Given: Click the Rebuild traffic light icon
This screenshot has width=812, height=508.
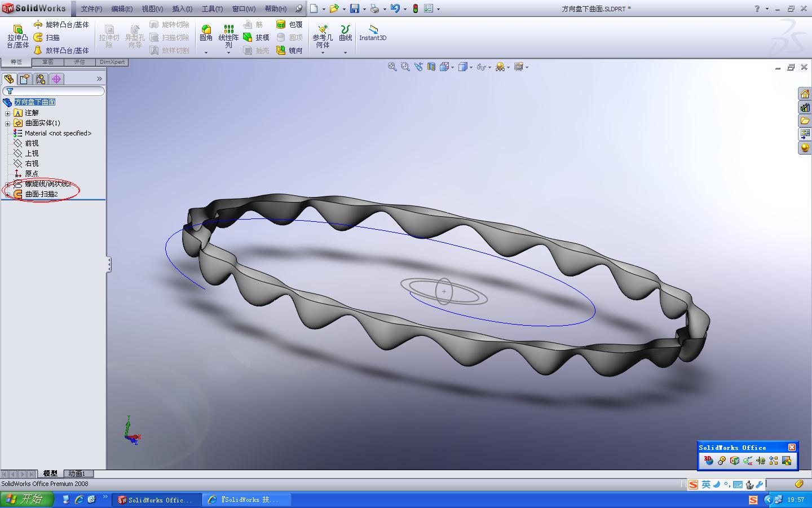Looking at the screenshot, I should 416,8.
